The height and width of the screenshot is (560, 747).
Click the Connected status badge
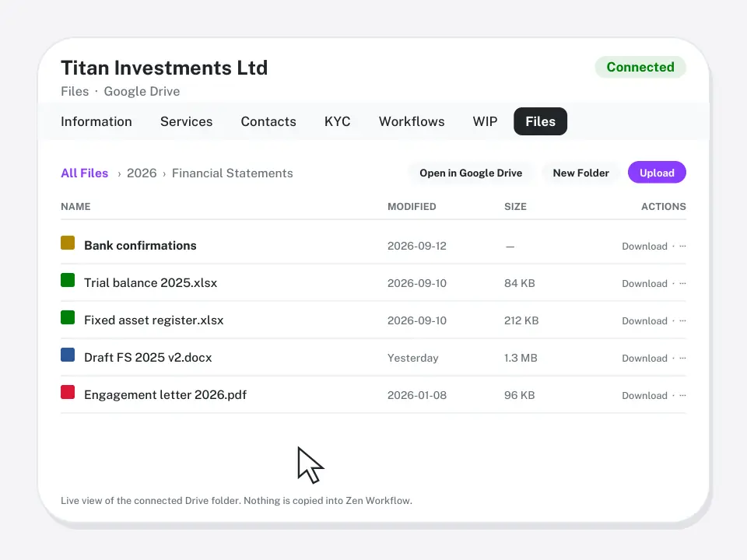[640, 67]
